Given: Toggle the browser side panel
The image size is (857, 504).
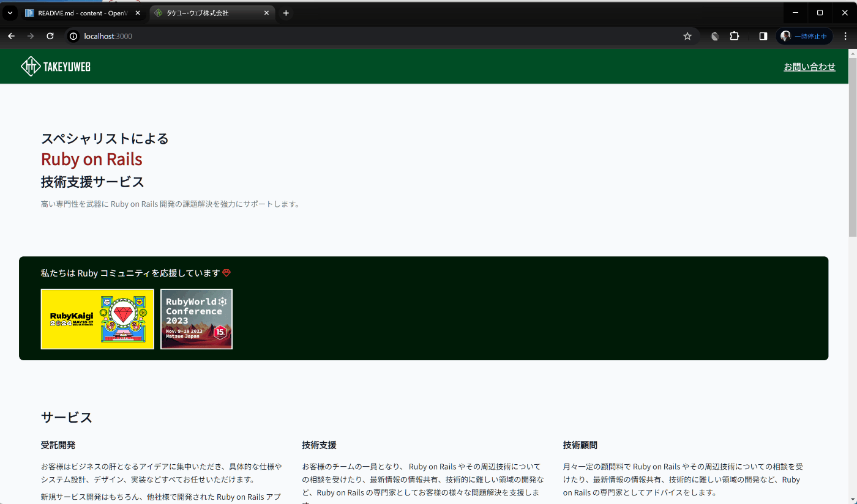Looking at the screenshot, I should pyautogui.click(x=763, y=36).
